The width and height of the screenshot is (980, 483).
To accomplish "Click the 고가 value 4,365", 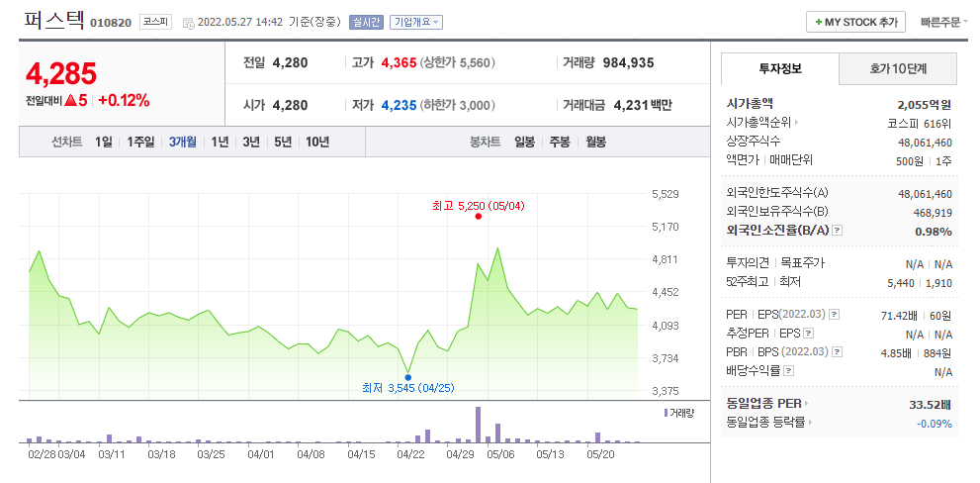I will [399, 62].
